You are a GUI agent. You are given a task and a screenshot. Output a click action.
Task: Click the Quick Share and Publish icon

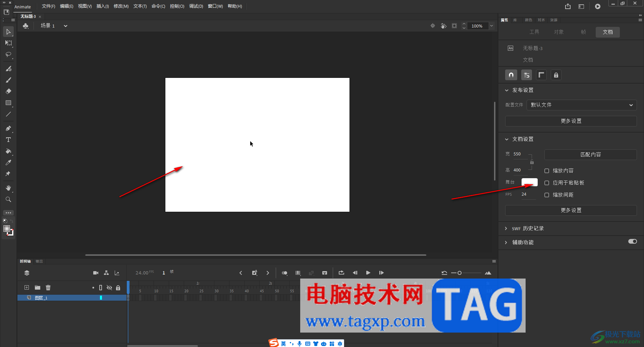pos(568,6)
